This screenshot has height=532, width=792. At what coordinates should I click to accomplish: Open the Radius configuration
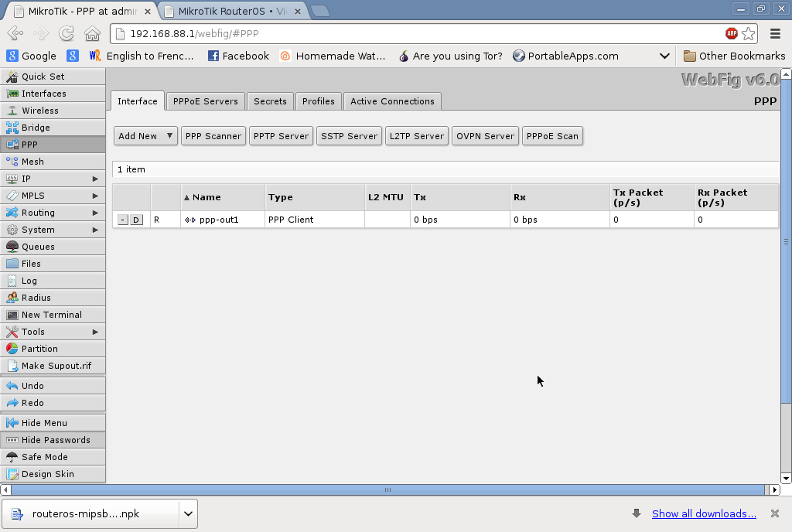[36, 298]
